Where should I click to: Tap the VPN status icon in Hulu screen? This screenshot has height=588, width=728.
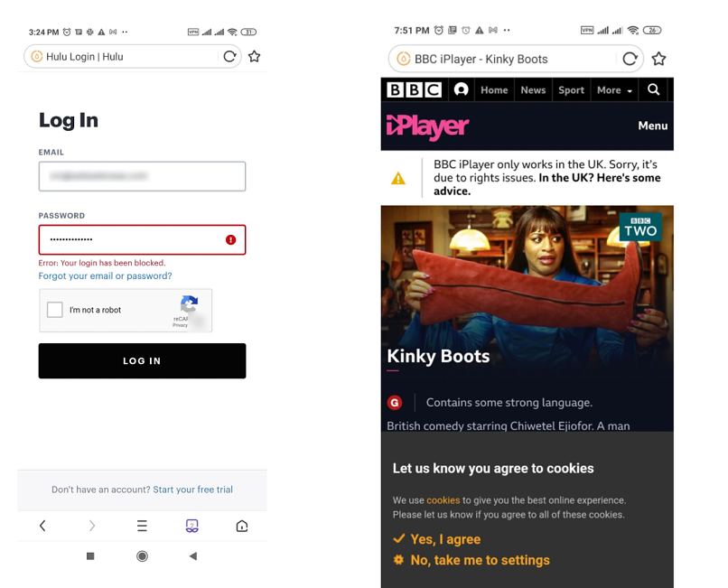point(193,32)
